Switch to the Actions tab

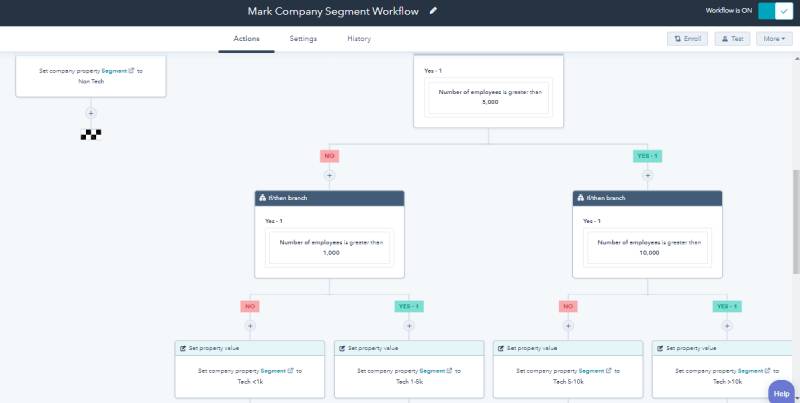(x=246, y=39)
